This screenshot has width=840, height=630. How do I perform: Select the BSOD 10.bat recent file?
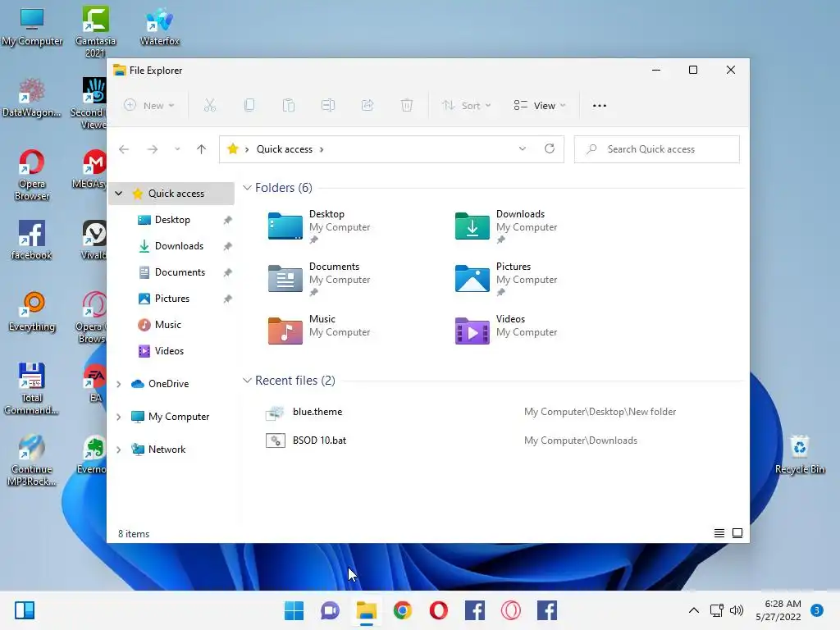pos(319,441)
